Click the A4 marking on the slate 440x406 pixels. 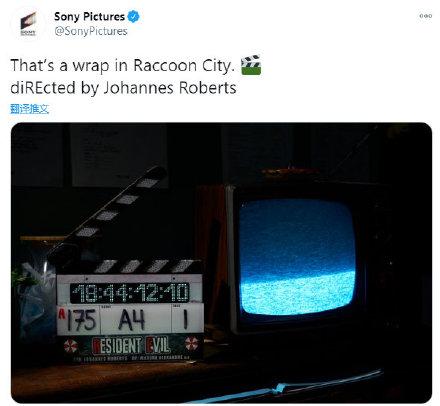coord(132,319)
